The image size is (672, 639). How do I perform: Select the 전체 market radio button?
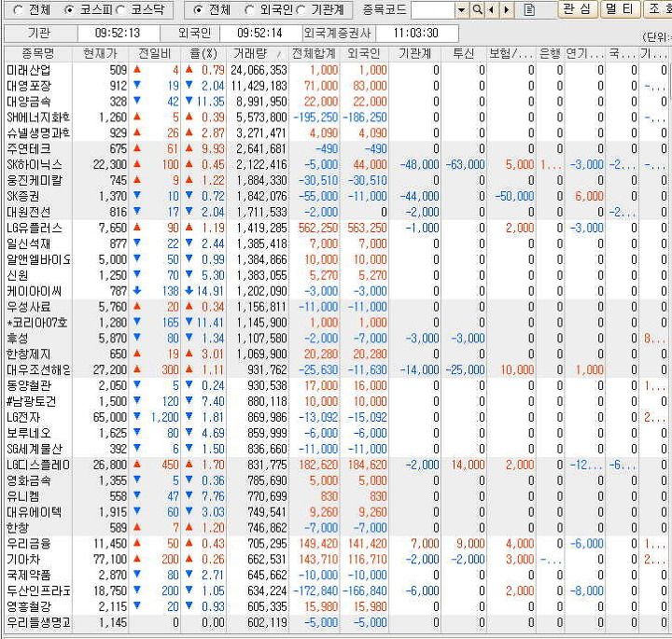[x=18, y=10]
